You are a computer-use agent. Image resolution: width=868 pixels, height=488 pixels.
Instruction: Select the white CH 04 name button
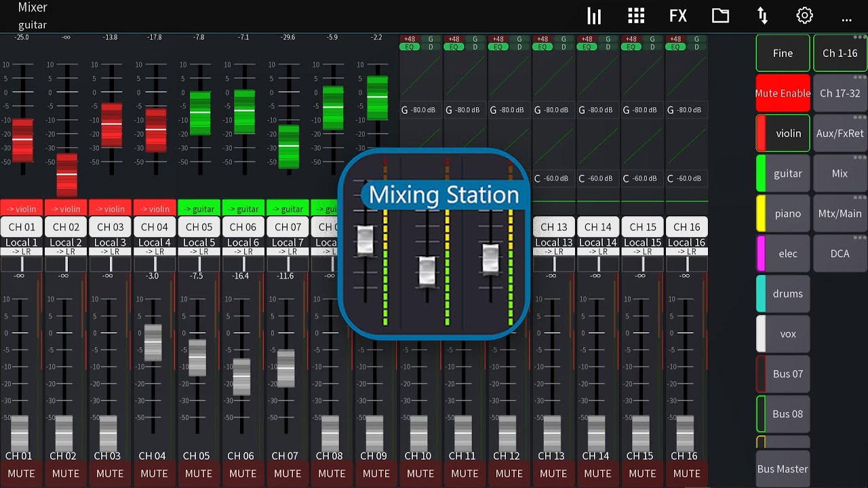coord(154,227)
